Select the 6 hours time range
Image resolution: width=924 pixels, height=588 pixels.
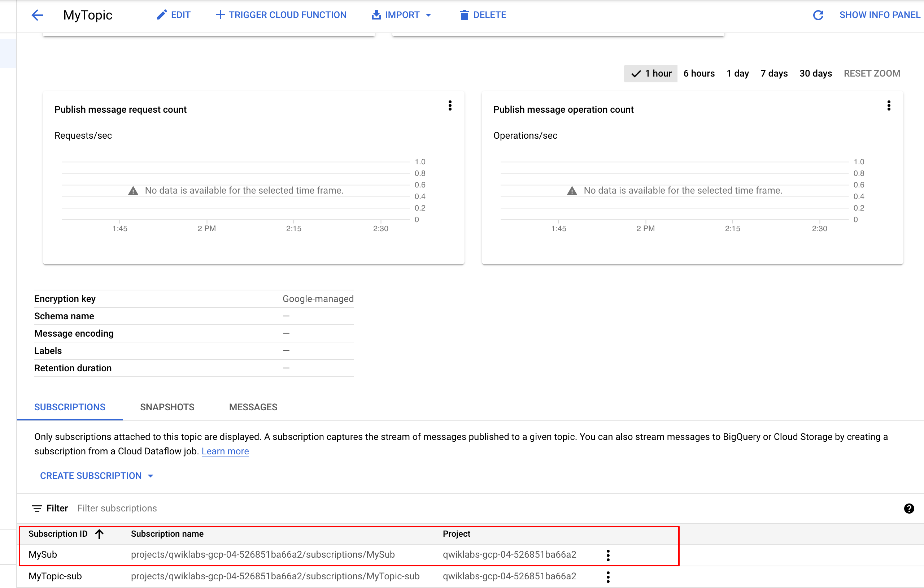pyautogui.click(x=699, y=73)
